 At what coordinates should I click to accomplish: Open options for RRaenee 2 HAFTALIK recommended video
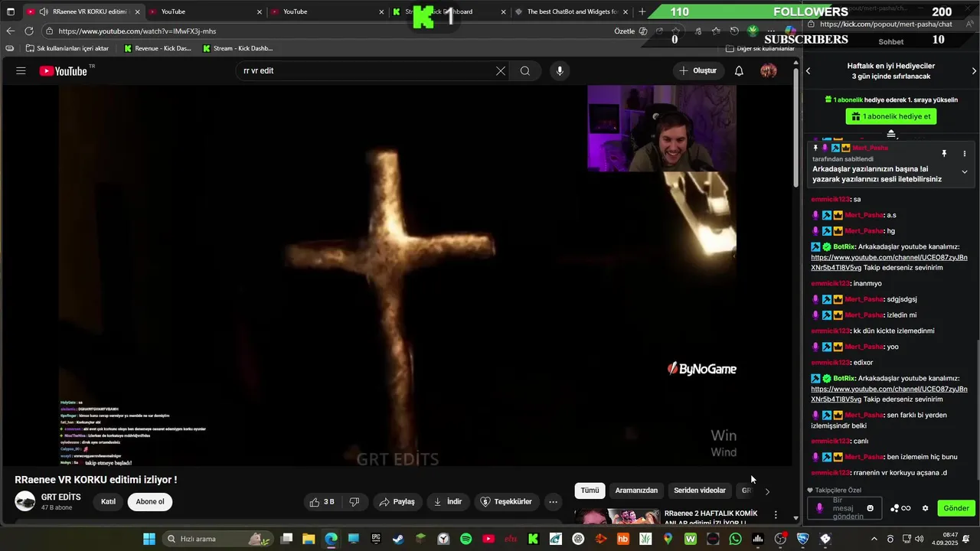click(x=776, y=515)
